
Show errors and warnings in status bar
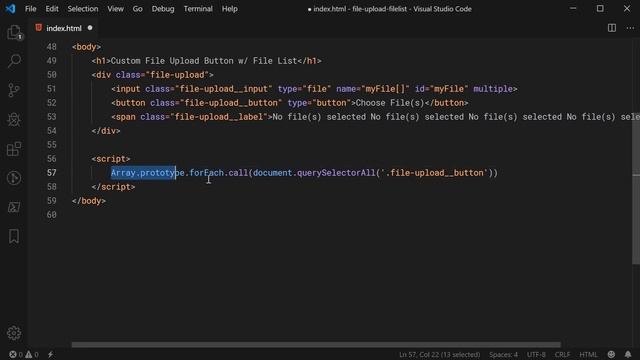pyautogui.click(x=24, y=354)
